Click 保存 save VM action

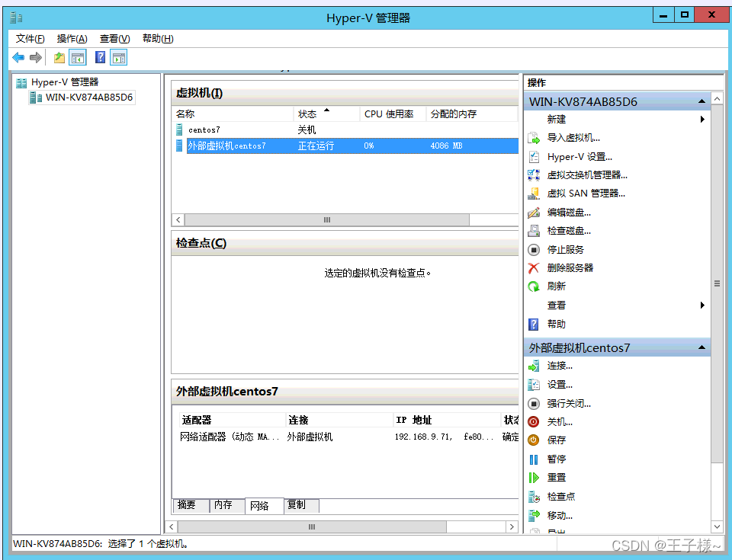click(556, 440)
